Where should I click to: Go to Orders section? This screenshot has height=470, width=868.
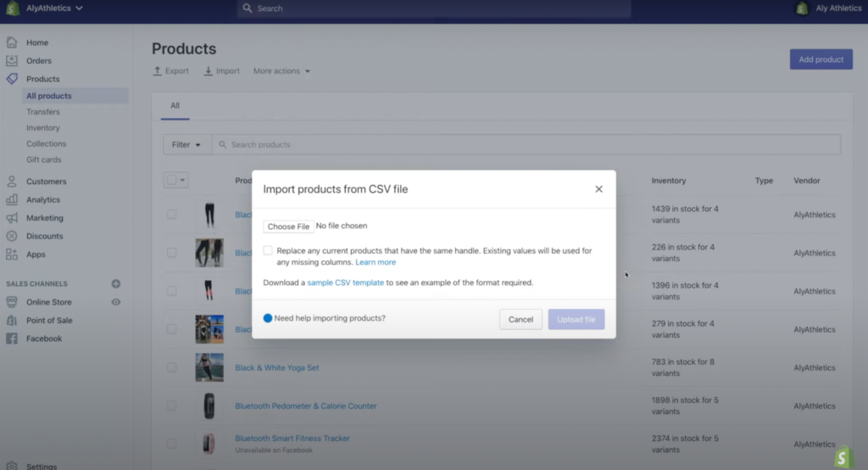tap(39, 61)
